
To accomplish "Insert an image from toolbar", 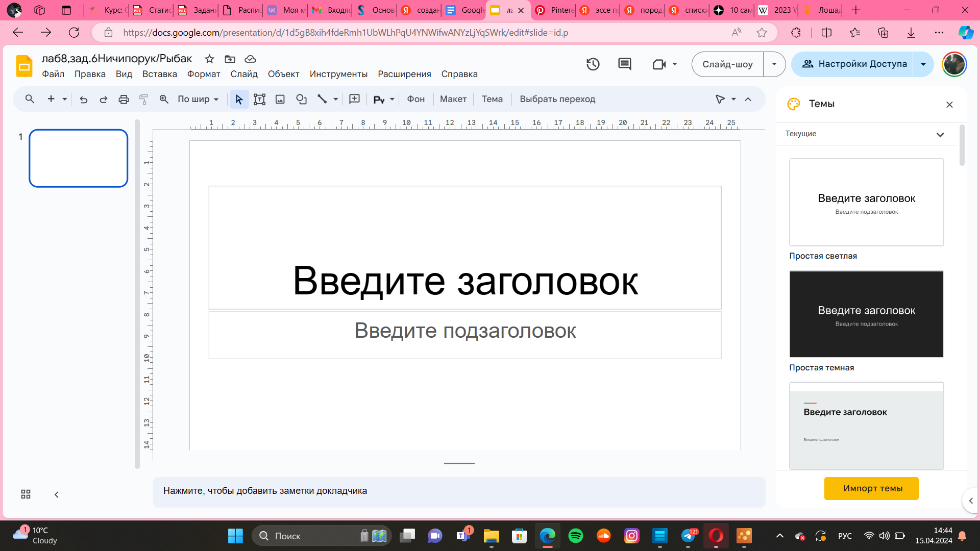I will 280,99.
